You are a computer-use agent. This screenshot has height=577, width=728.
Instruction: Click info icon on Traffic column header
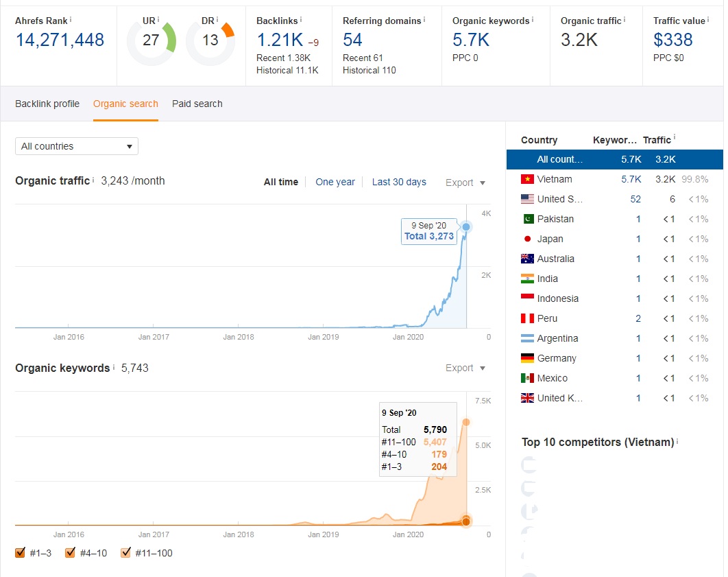(675, 137)
